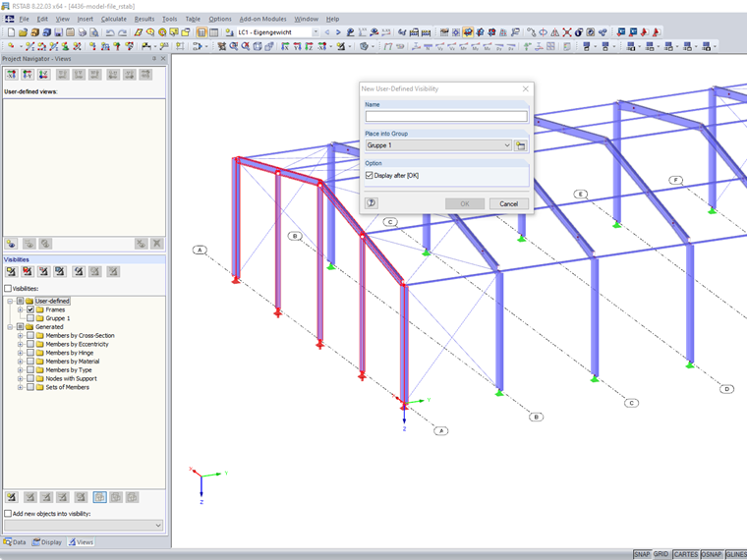Click the highlighted view toolbar icon
This screenshot has height=560, width=747.
pyautogui.click(x=468, y=32)
